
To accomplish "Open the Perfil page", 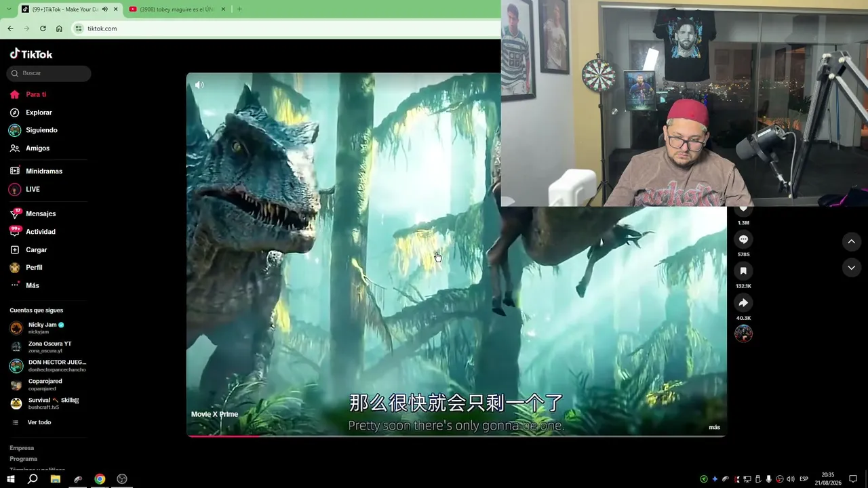I will 26,268.
